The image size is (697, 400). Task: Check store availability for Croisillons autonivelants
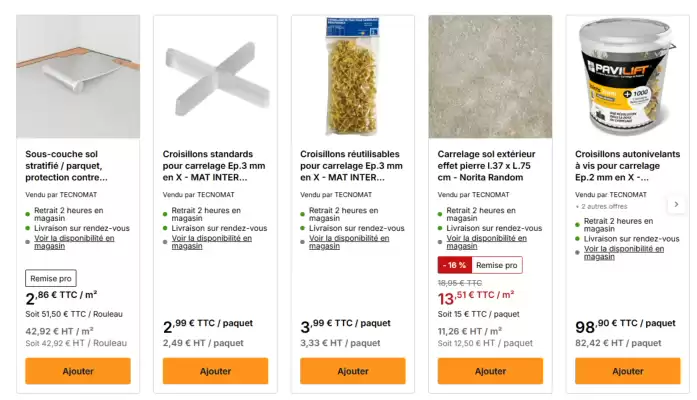(x=624, y=253)
